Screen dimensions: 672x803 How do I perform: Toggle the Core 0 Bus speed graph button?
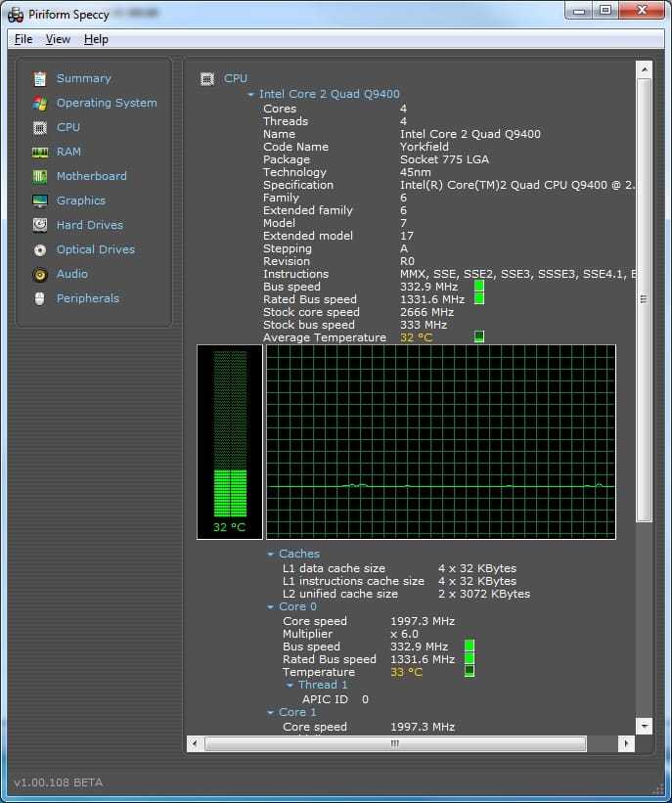470,646
